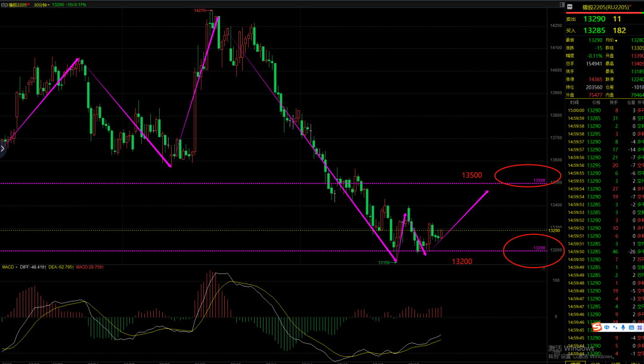Open the soft keyboard icon on IME bar

click(631, 328)
